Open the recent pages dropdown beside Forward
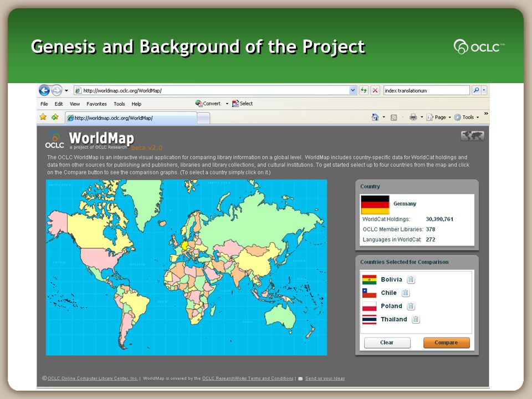 pos(66,90)
